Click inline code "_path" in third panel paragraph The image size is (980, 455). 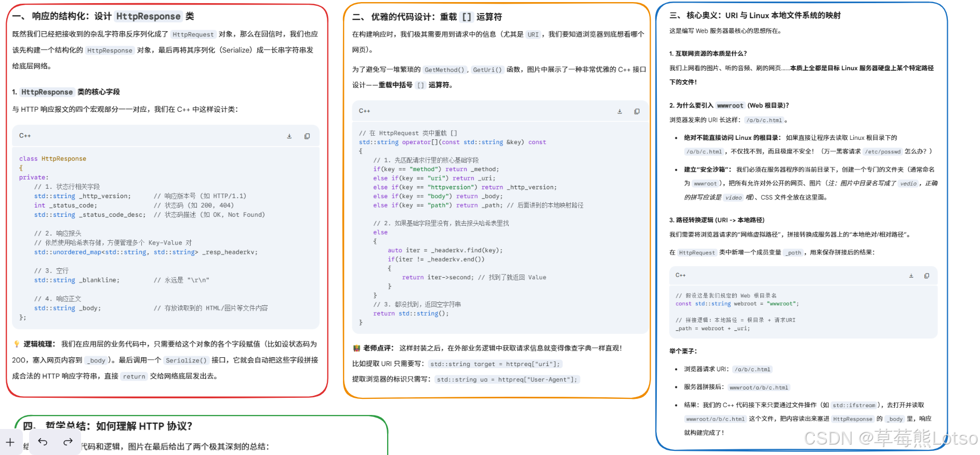[794, 253]
